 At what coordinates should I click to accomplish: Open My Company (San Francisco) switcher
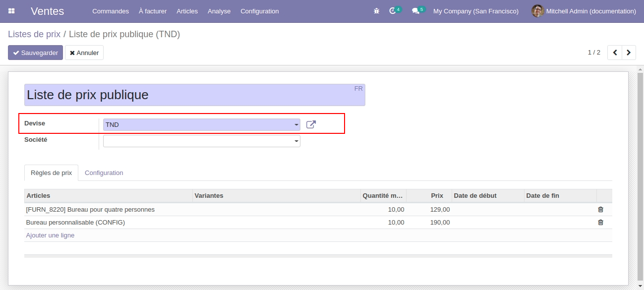475,11
